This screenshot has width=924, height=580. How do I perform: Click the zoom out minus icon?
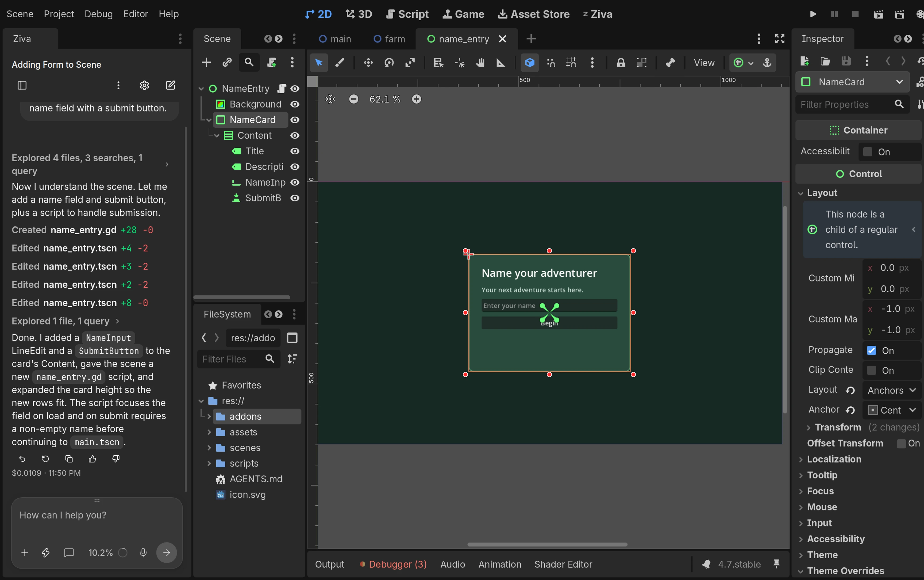click(353, 99)
